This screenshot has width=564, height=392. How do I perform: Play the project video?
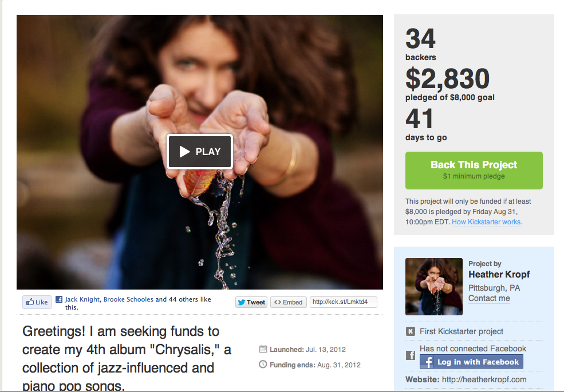click(200, 152)
